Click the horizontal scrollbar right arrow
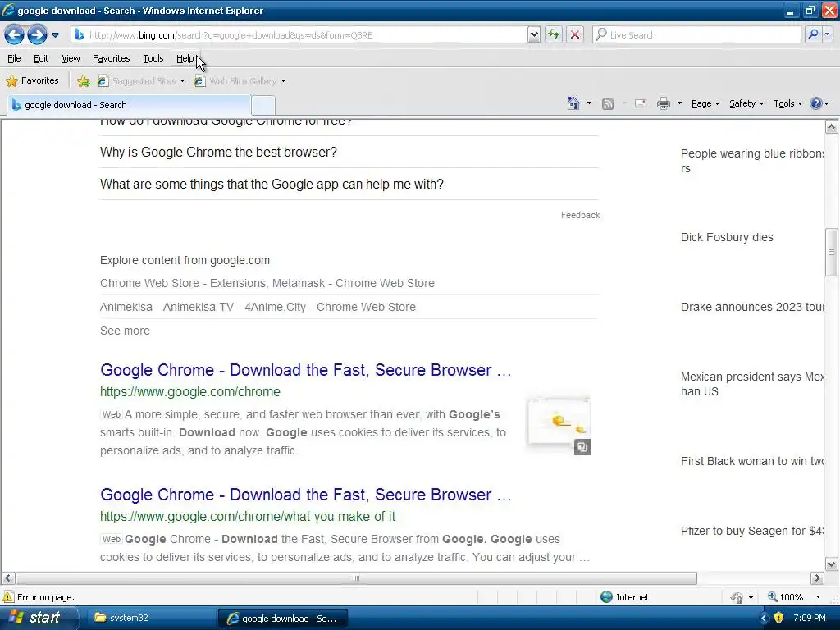840x630 pixels. click(817, 578)
